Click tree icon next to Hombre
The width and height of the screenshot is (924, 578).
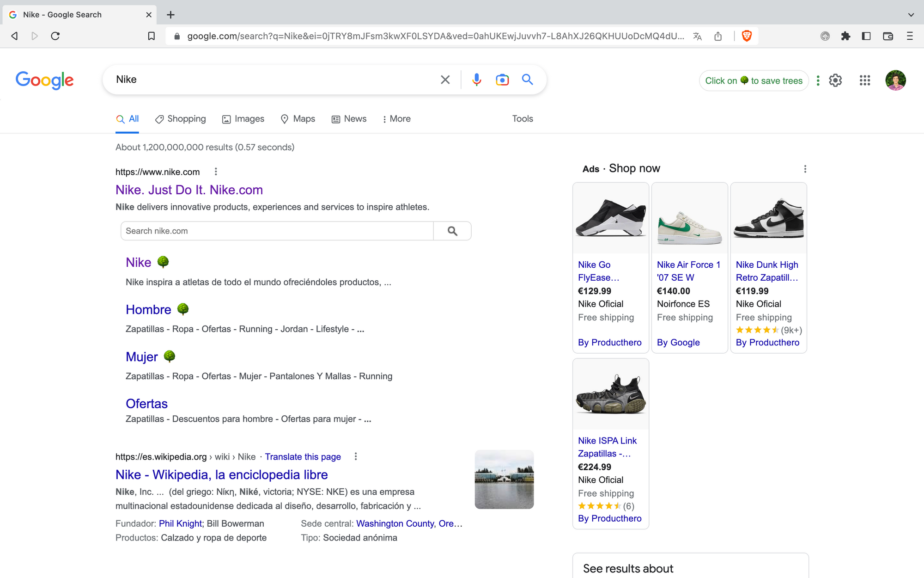tap(183, 309)
